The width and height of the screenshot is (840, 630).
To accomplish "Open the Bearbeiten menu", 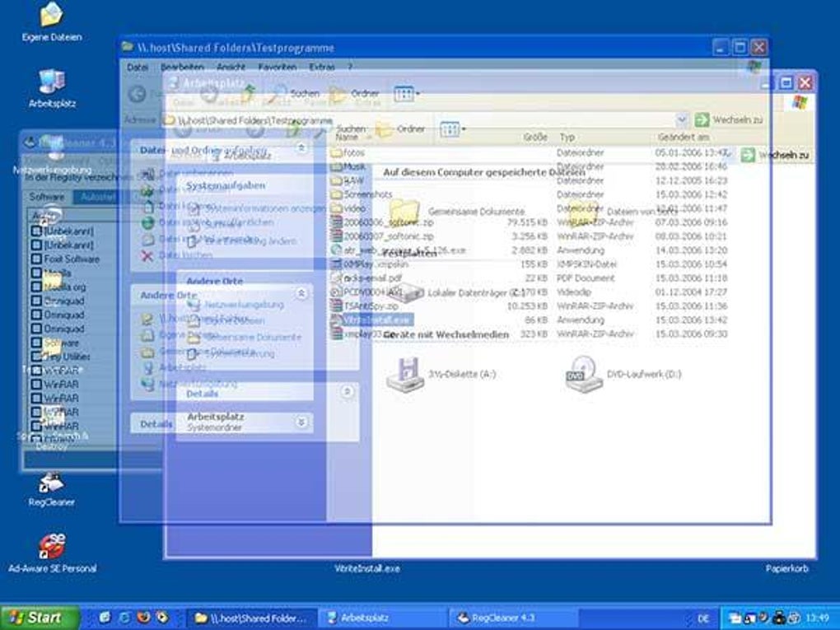I will click(182, 67).
